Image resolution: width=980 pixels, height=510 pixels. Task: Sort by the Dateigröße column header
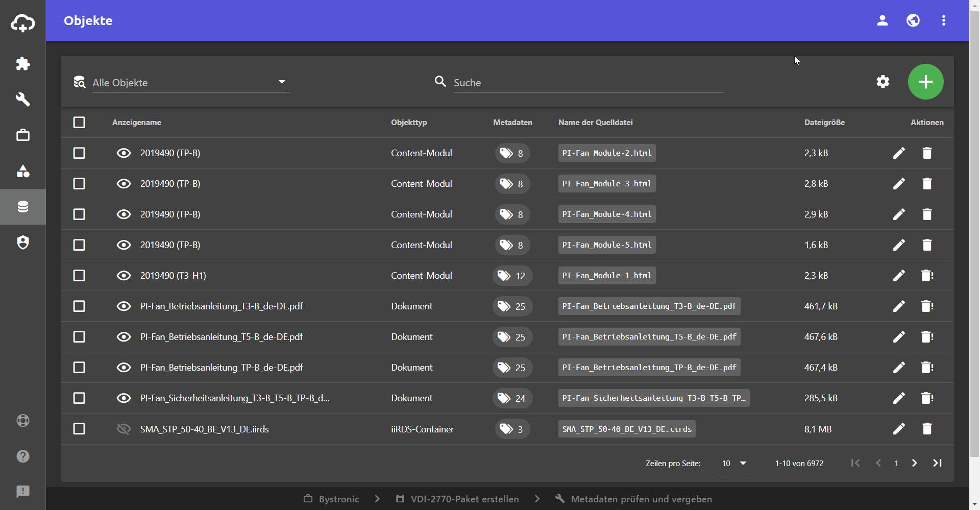(x=824, y=123)
